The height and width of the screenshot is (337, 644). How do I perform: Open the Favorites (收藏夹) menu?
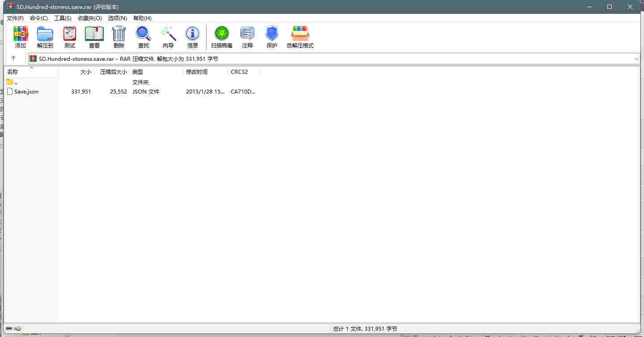coord(90,18)
